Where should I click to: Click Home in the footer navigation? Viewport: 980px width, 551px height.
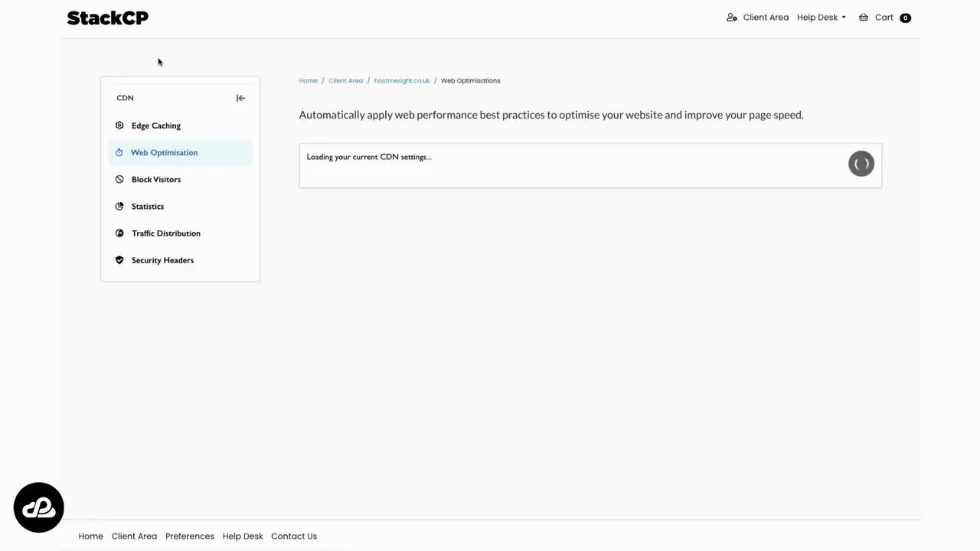[x=90, y=536]
